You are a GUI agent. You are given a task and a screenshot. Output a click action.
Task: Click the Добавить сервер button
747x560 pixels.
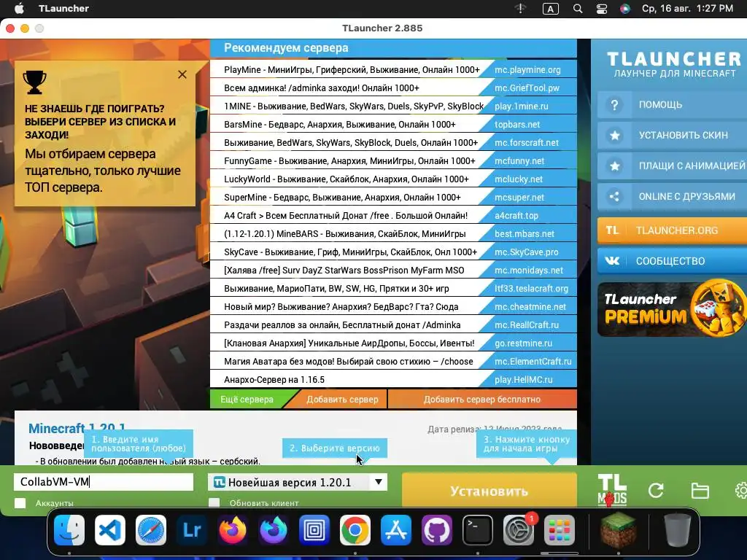342,399
